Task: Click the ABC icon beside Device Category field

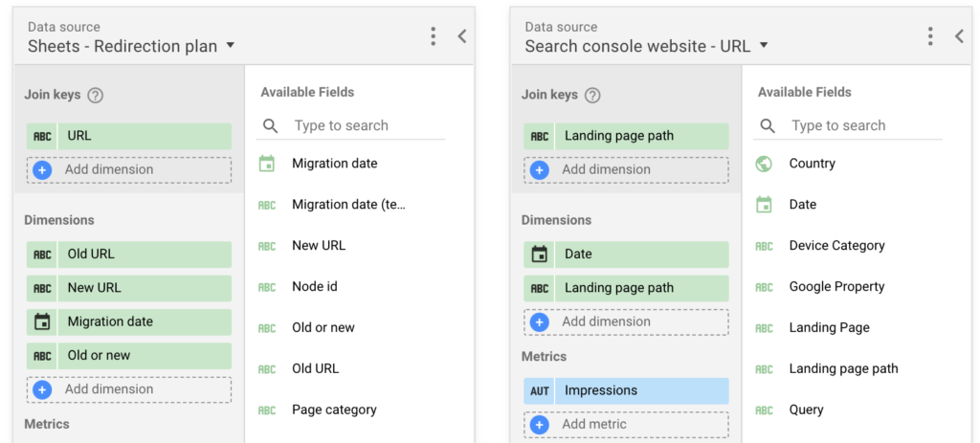Action: (x=764, y=246)
